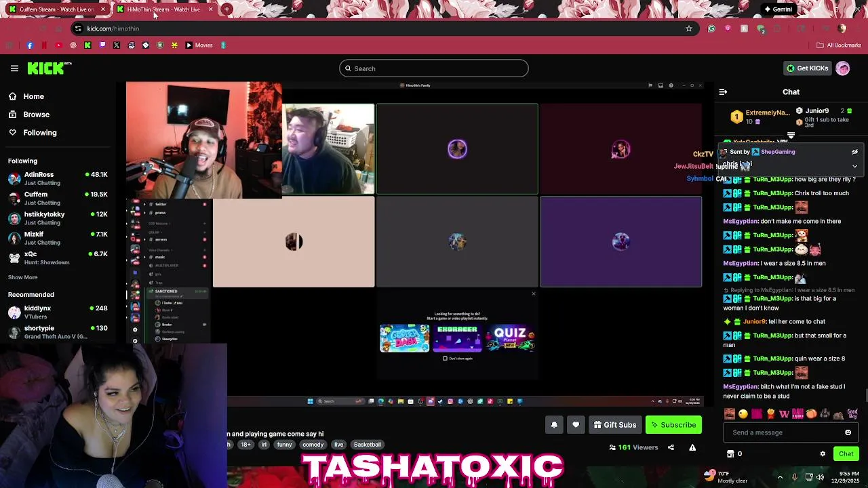Image resolution: width=868 pixels, height=488 pixels.
Task: Open All Bookmarks folder
Action: (x=839, y=45)
